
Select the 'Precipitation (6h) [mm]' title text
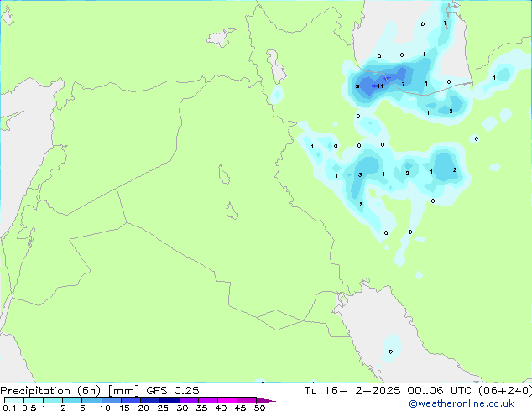[x=70, y=391]
